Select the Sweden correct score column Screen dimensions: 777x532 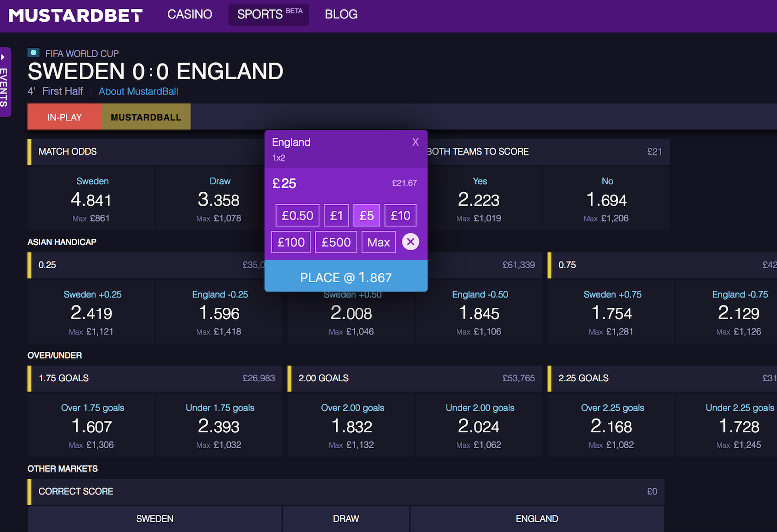[155, 519]
